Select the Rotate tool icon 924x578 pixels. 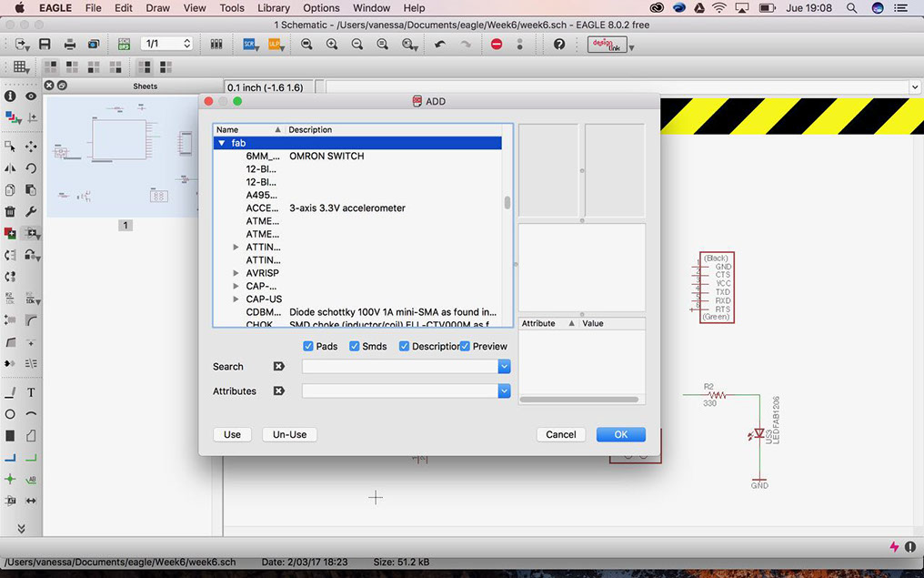click(31, 168)
